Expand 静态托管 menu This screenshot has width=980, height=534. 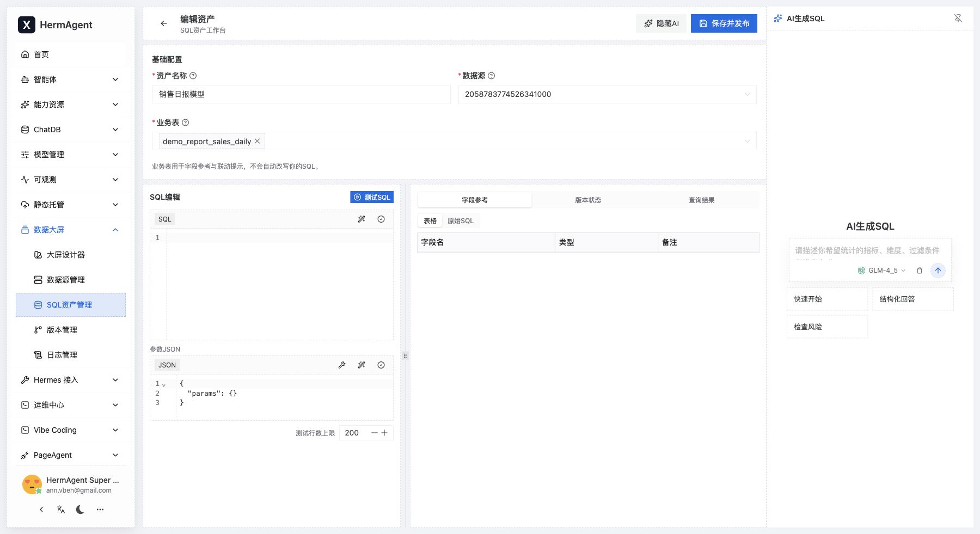(x=71, y=205)
